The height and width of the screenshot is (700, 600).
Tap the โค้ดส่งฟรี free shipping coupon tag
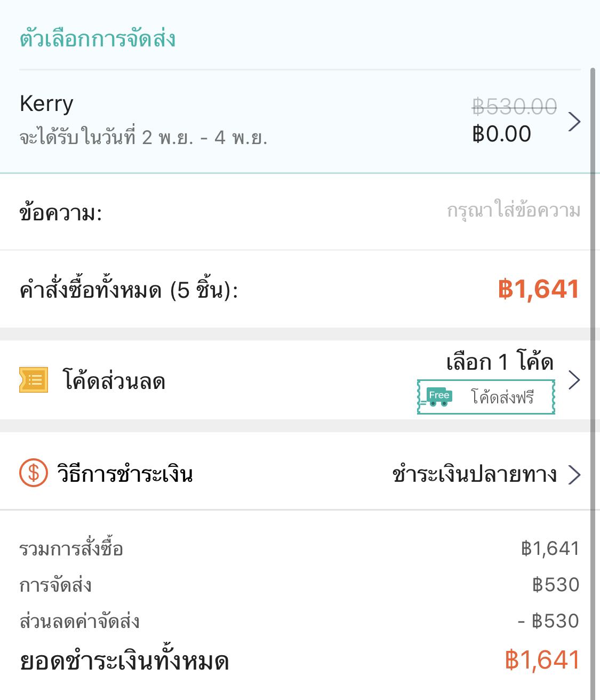(501, 397)
